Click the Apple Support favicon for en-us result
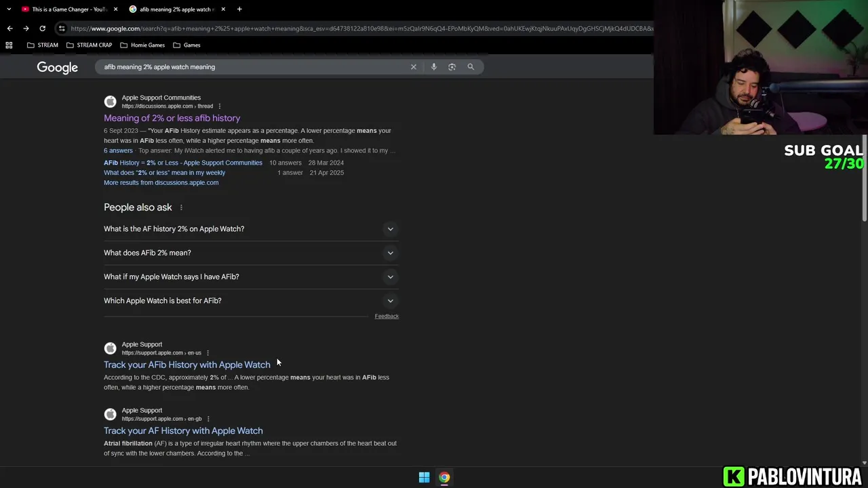Image resolution: width=868 pixels, height=488 pixels. point(110,348)
